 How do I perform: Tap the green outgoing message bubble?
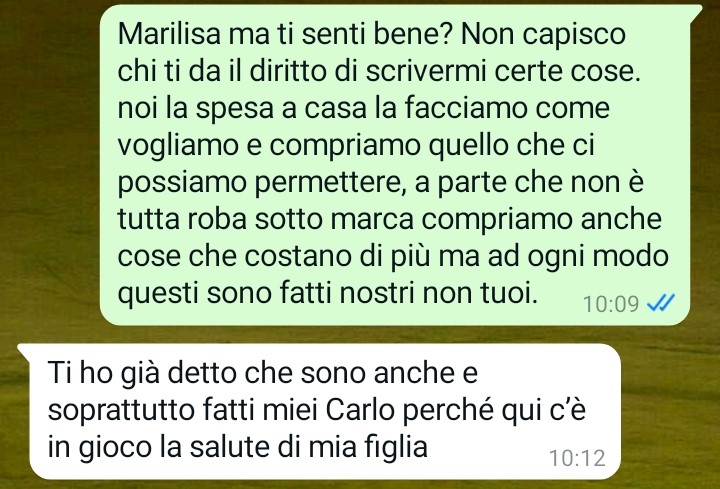(395, 165)
